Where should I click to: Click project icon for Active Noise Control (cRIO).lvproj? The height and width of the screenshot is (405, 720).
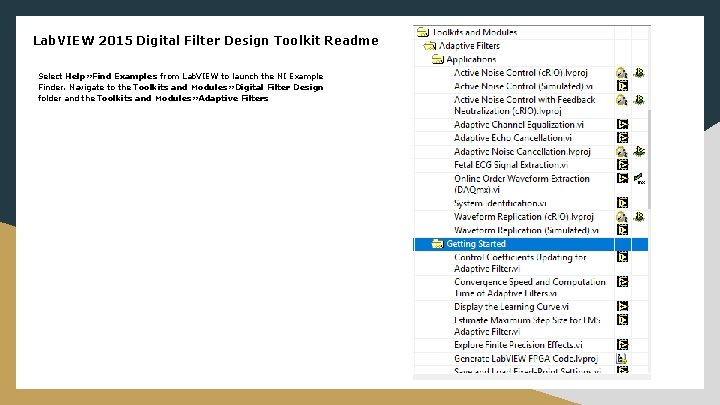click(x=622, y=73)
